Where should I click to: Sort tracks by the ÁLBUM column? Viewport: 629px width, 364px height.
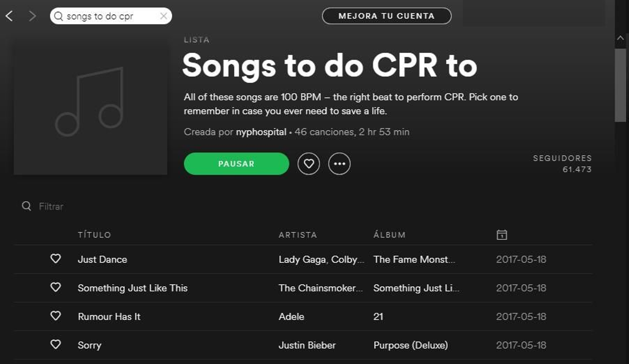(389, 234)
